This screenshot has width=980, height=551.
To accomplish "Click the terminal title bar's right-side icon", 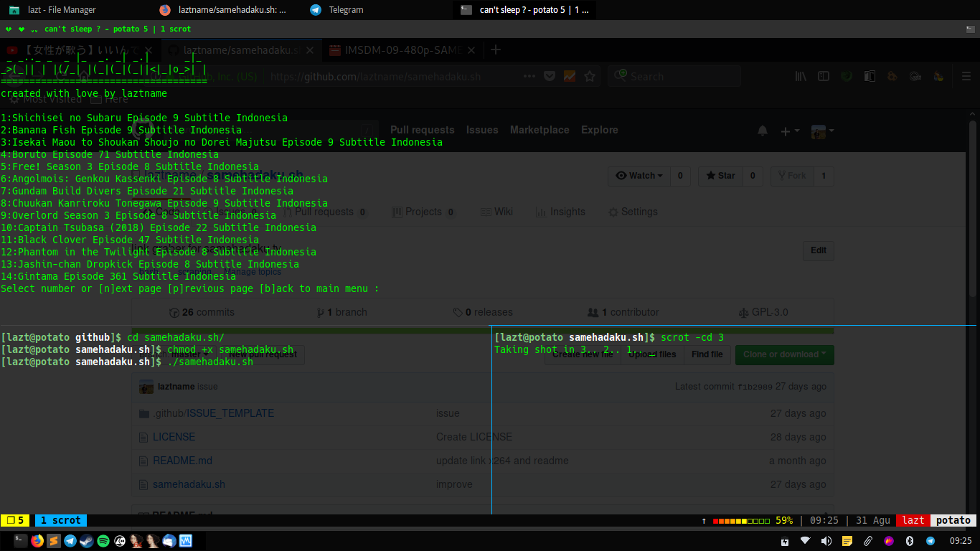I will click(971, 29).
